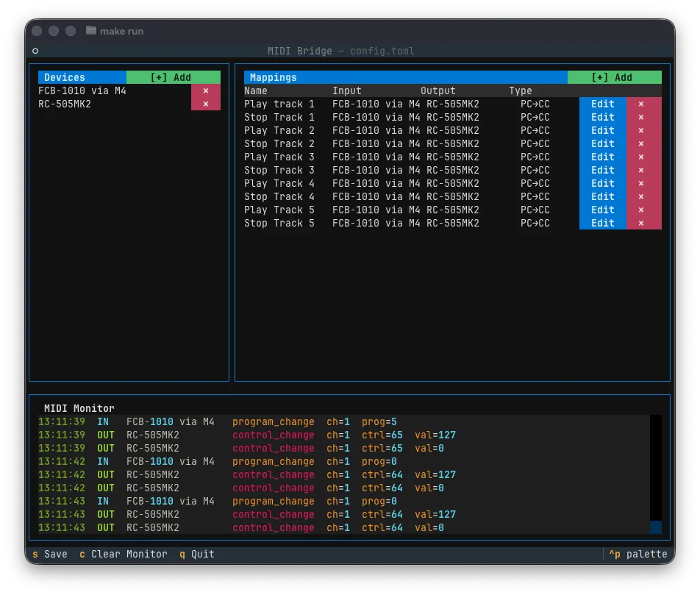
Task: Click the PC→CC type of Stop Track 2
Action: [535, 144]
